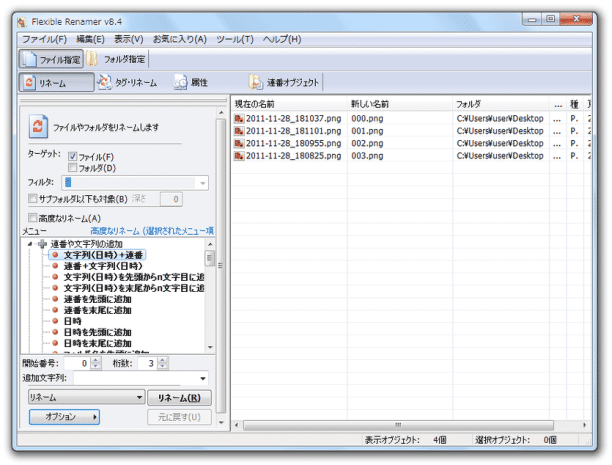
Task: Select the ファイル指定 toolbar icon
Action: pyautogui.click(x=29, y=59)
